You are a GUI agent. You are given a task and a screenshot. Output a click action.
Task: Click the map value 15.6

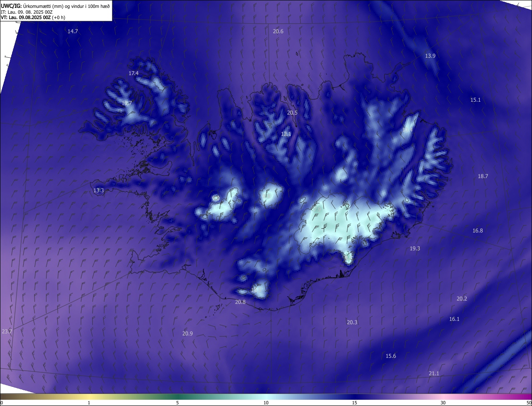391,356
